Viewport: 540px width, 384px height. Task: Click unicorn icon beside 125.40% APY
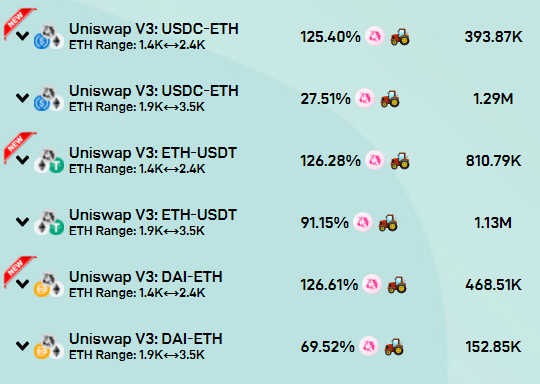point(375,36)
